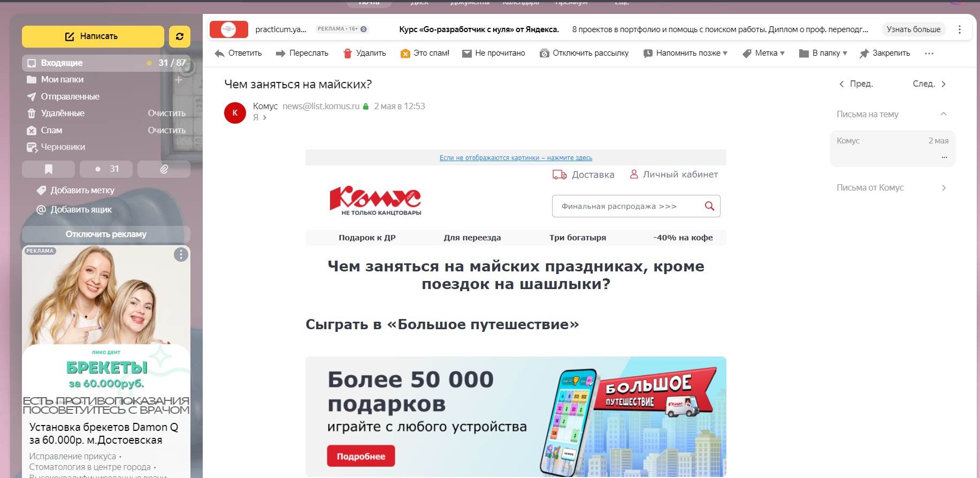The image size is (980, 478).
Task: Click the green lock security icon
Action: click(x=366, y=107)
